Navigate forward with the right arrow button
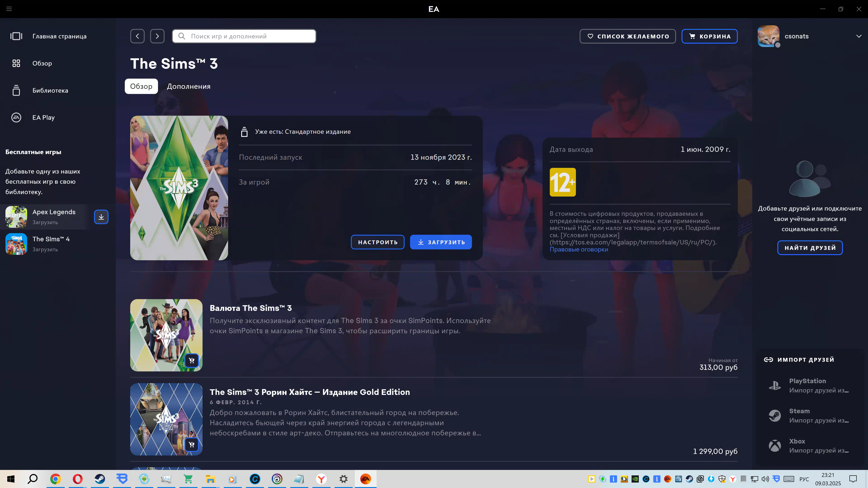Viewport: 868px width, 488px height. click(x=157, y=36)
